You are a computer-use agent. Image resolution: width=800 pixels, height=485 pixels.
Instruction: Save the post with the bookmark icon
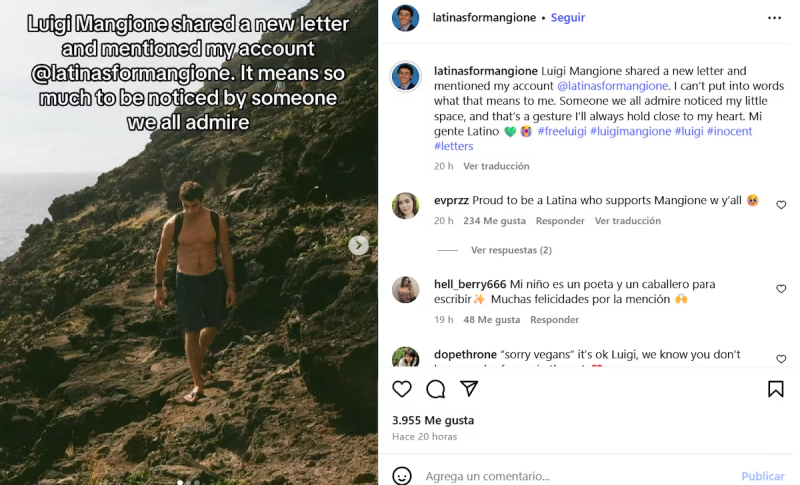pos(776,389)
